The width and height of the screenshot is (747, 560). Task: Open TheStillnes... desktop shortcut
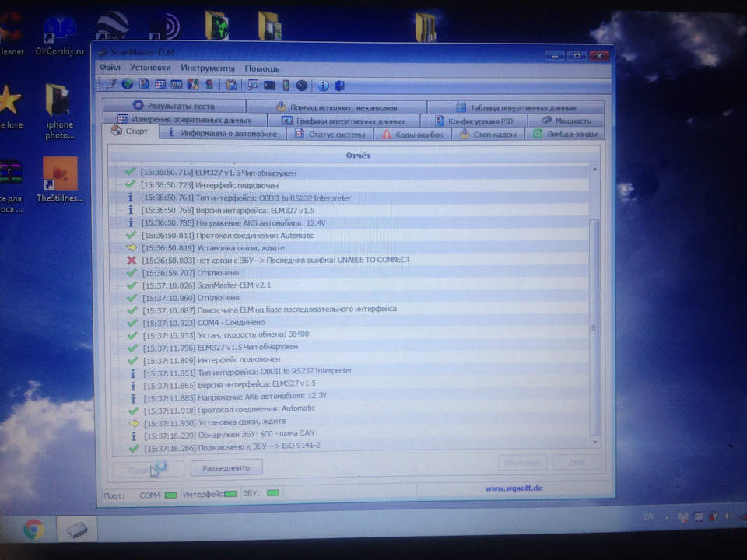[60, 180]
